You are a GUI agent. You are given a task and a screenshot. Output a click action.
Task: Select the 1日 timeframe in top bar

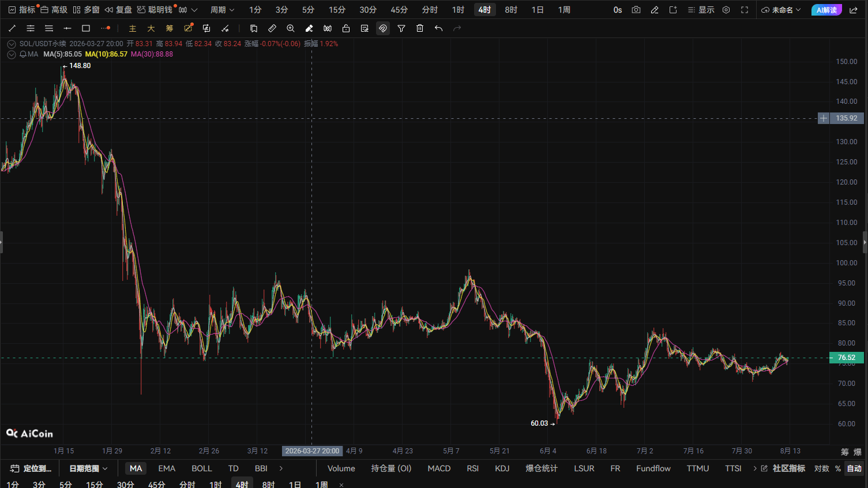[538, 10]
